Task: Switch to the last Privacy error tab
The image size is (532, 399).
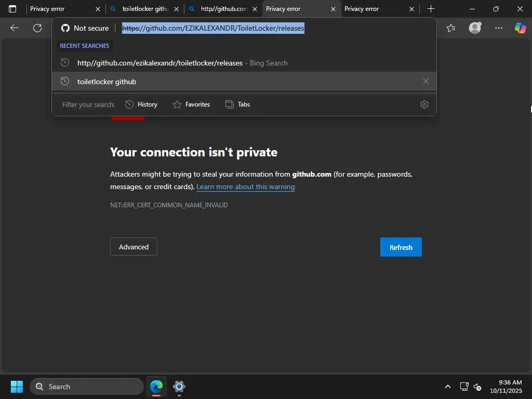Action: [x=379, y=9]
